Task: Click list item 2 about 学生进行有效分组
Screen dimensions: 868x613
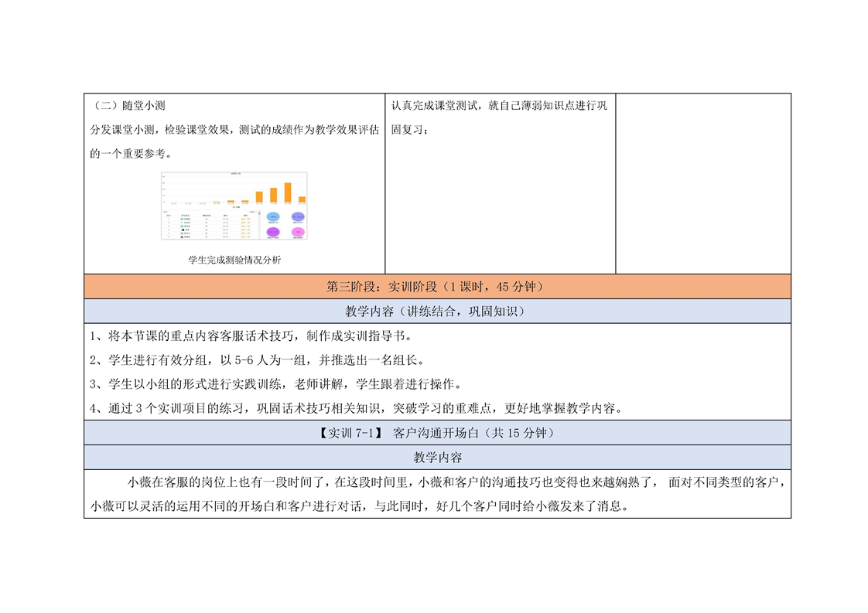Action: pyautogui.click(x=257, y=359)
